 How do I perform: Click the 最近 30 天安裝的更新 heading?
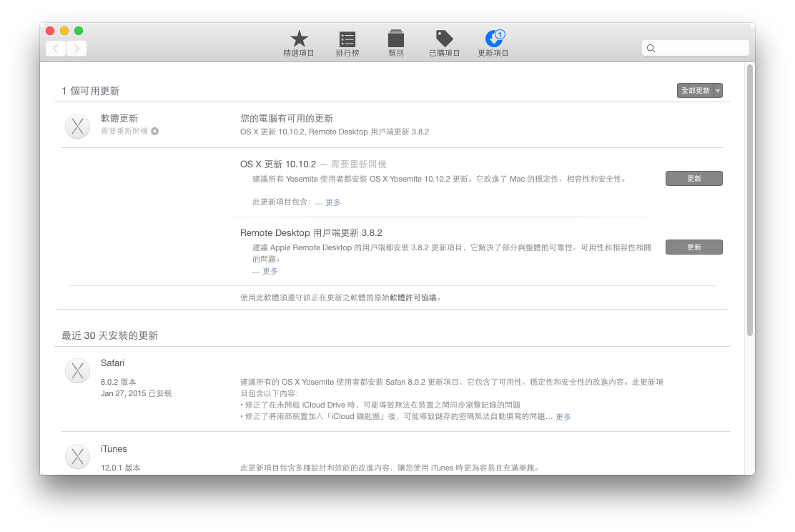point(110,335)
